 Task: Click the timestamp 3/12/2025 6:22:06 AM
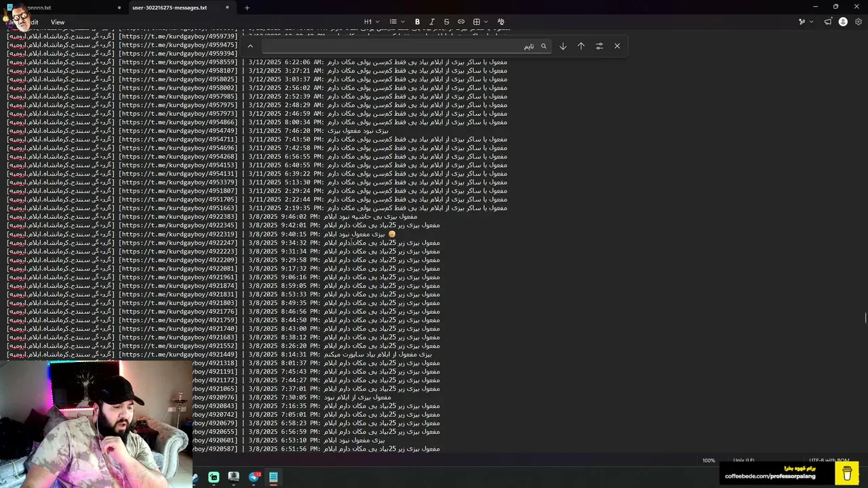pyautogui.click(x=285, y=62)
